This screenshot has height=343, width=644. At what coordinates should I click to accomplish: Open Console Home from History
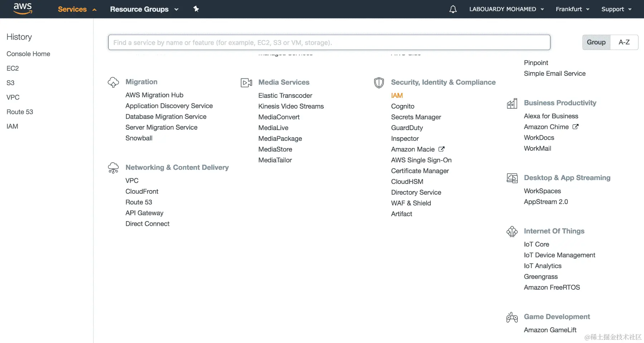point(28,54)
